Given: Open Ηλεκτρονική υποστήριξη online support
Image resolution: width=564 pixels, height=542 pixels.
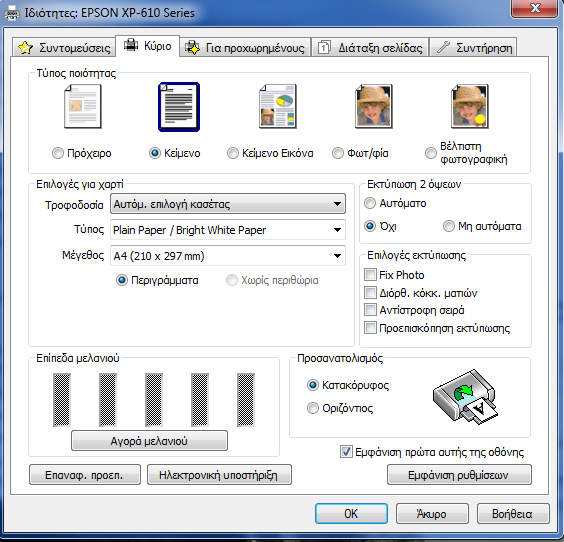Looking at the screenshot, I should (219, 475).
